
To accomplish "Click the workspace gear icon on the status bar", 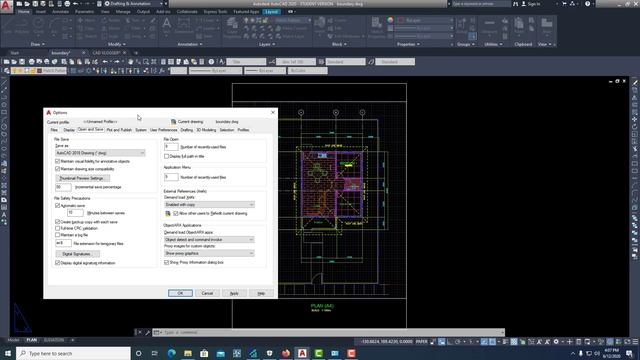I will click(556, 342).
